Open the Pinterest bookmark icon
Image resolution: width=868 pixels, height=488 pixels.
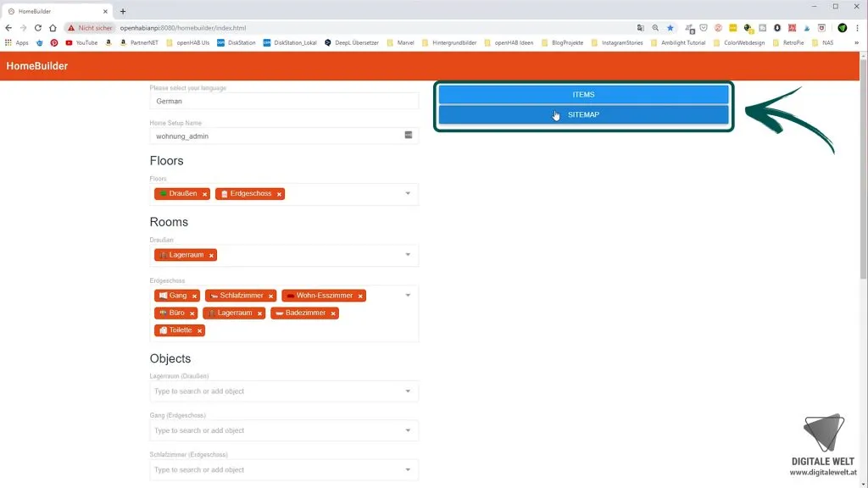pos(53,42)
